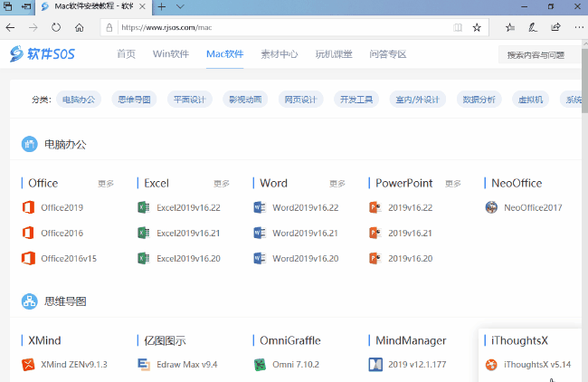Click the PowerPoint 2019v16.21 icon
This screenshot has width=588, height=382.
(x=375, y=233)
